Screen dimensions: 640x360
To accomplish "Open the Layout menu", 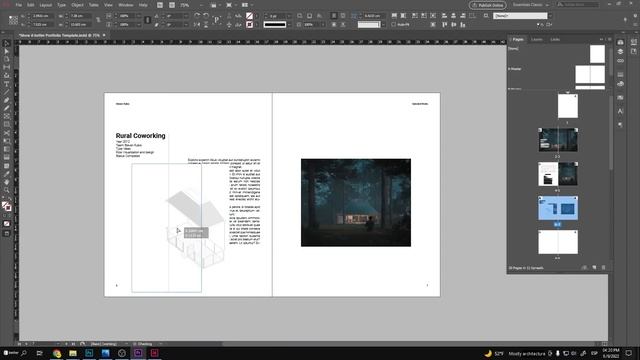I will (45, 5).
